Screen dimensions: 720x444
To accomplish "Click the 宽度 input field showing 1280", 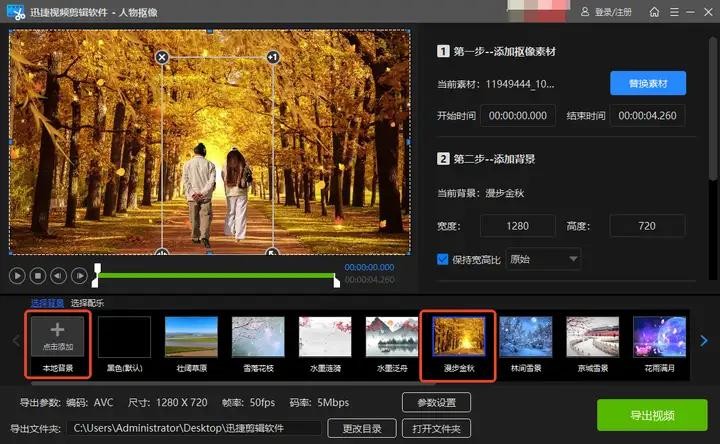I will click(517, 225).
